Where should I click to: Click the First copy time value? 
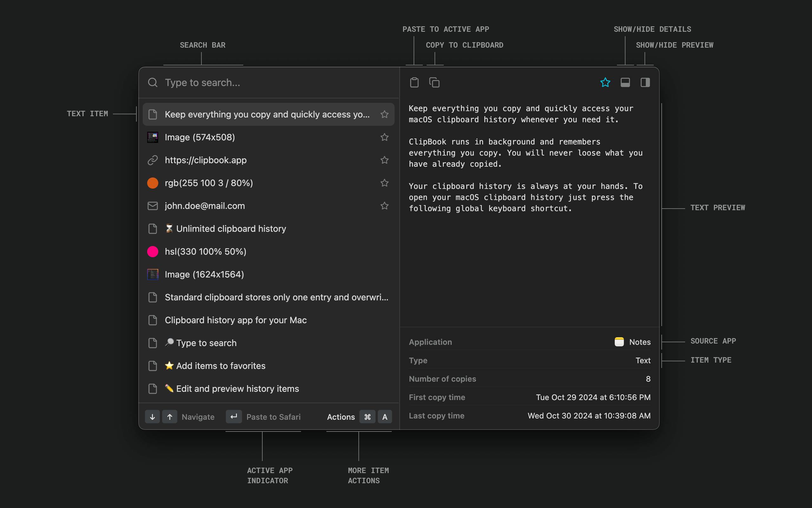pos(593,397)
